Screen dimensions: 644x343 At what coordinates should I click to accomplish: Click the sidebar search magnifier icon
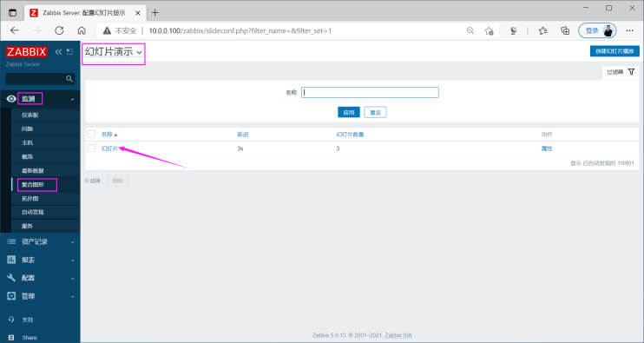point(69,78)
